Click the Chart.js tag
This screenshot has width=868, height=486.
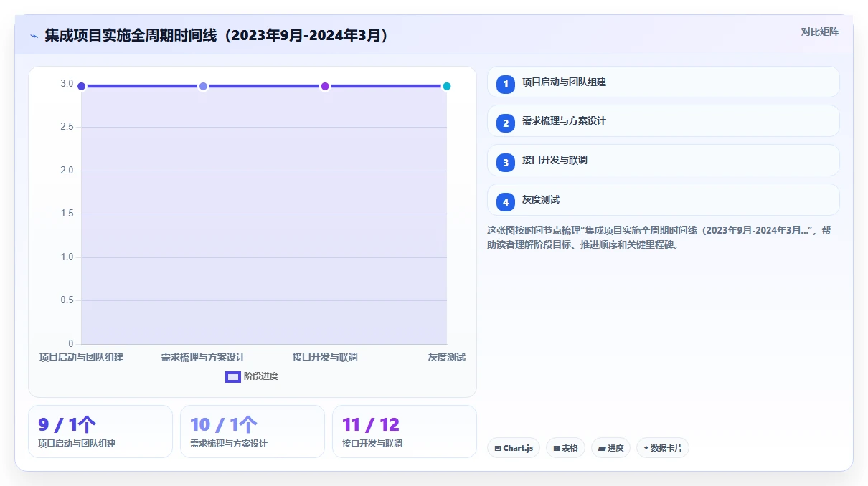point(514,448)
